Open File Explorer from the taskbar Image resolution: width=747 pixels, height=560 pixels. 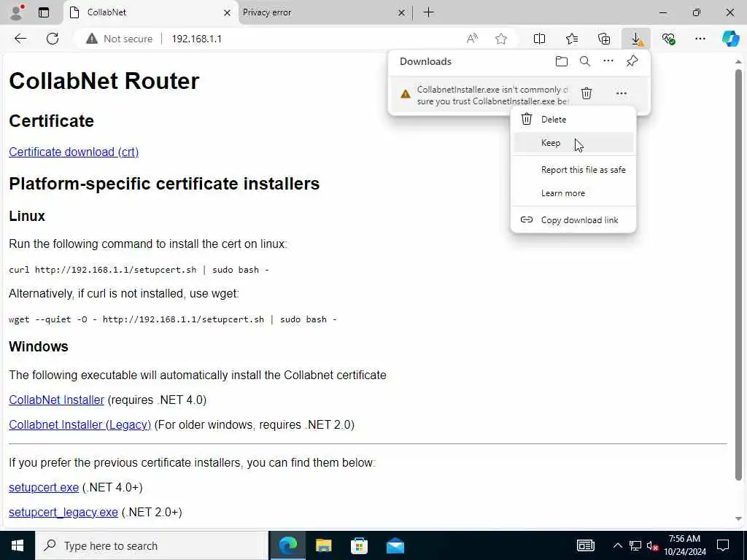323,545
